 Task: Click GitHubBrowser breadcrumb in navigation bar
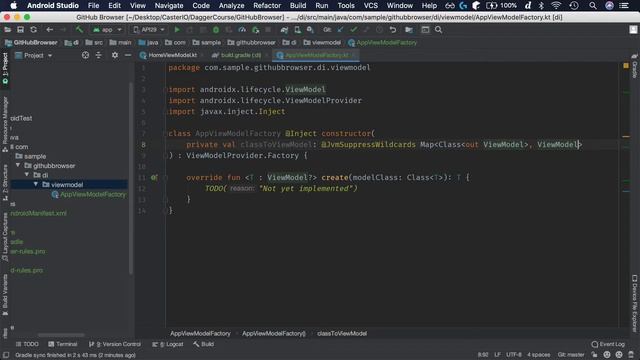click(x=31, y=42)
